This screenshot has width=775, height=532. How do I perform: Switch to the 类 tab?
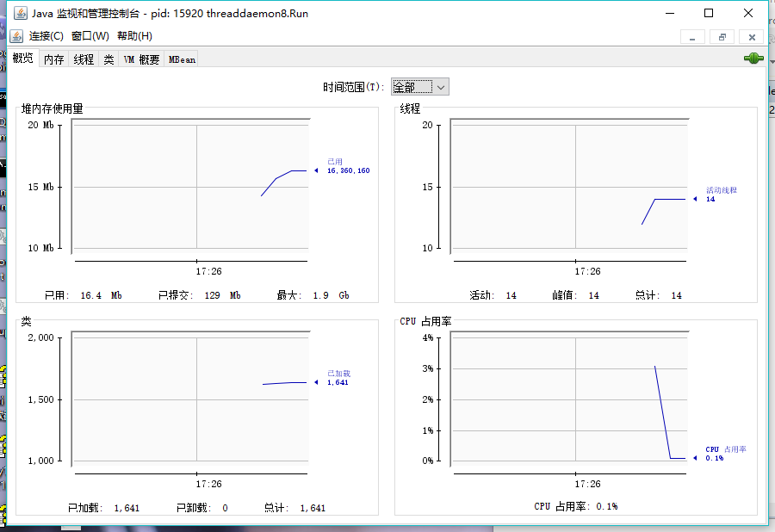(x=108, y=59)
